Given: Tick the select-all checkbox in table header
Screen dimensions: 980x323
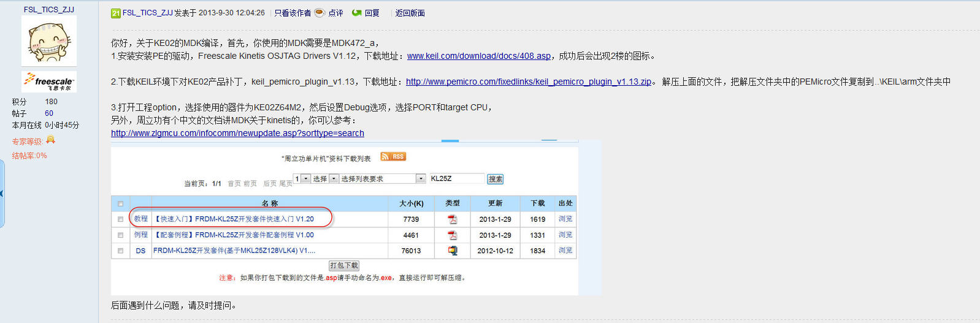Looking at the screenshot, I should point(120,203).
